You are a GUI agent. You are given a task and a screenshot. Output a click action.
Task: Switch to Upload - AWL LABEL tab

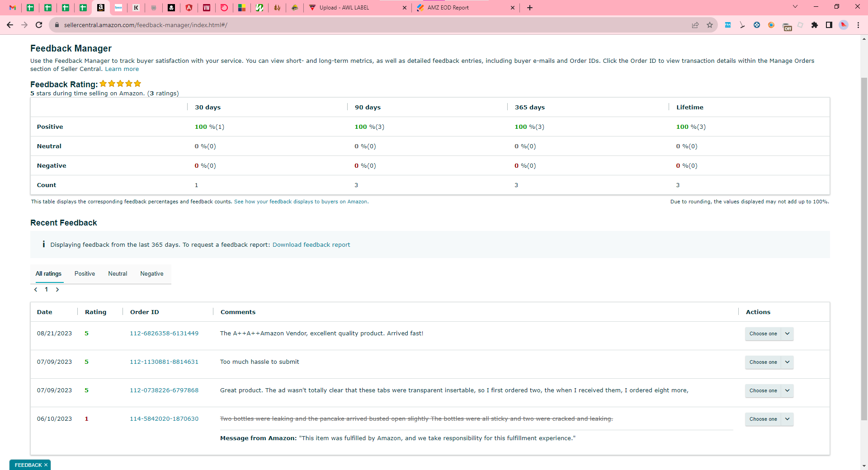(x=358, y=8)
